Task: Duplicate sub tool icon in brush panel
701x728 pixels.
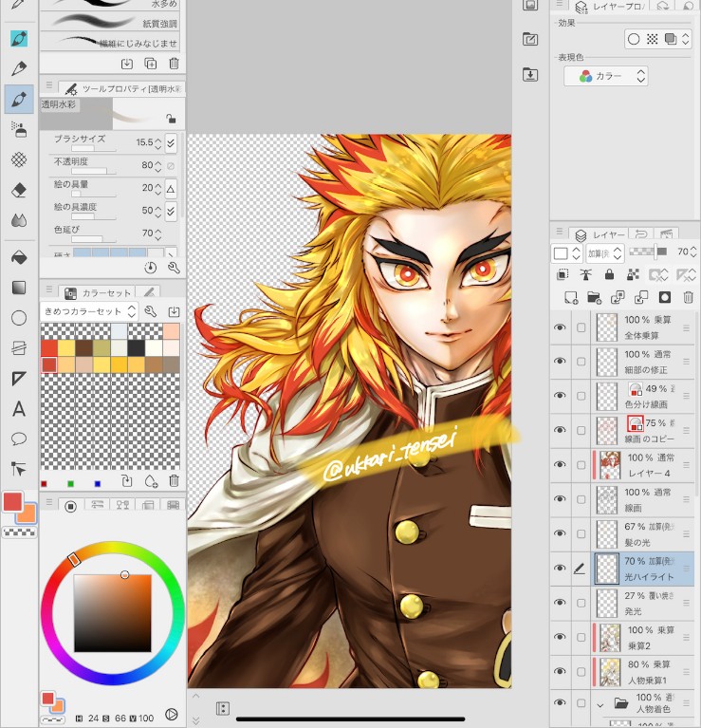Action: [150, 64]
